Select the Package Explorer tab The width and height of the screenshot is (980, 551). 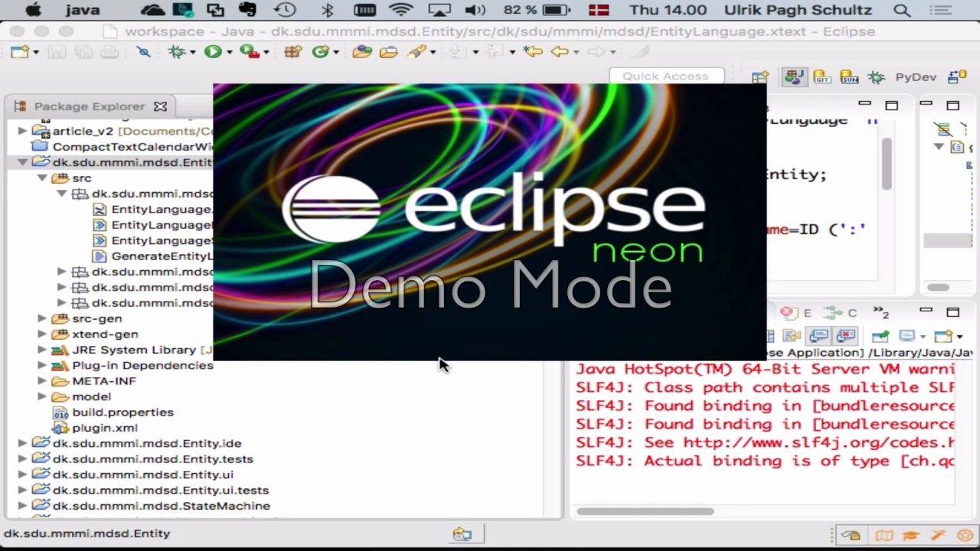(89, 106)
